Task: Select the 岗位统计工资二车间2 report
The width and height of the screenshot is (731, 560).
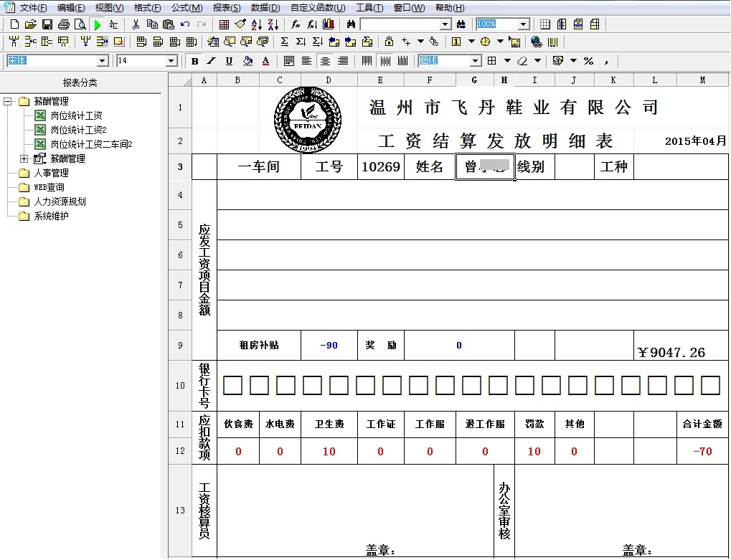Action: pos(91,144)
